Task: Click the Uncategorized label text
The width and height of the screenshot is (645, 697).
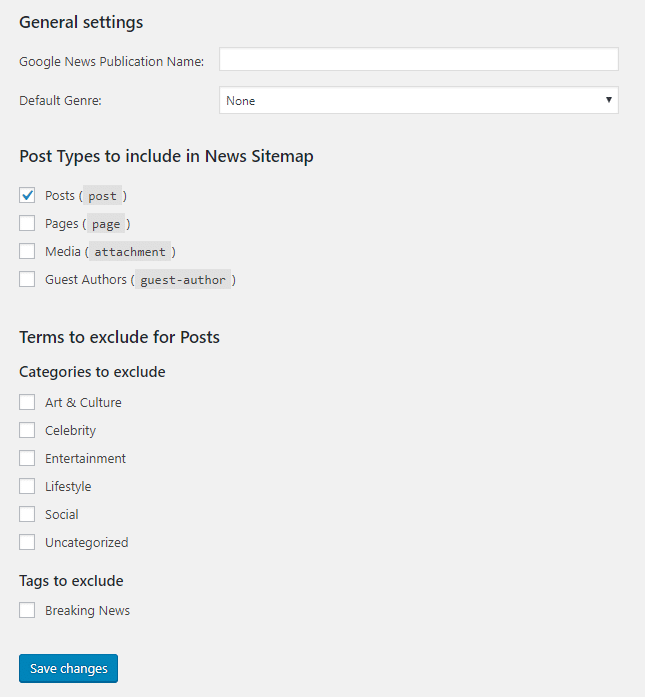Action: pos(87,542)
